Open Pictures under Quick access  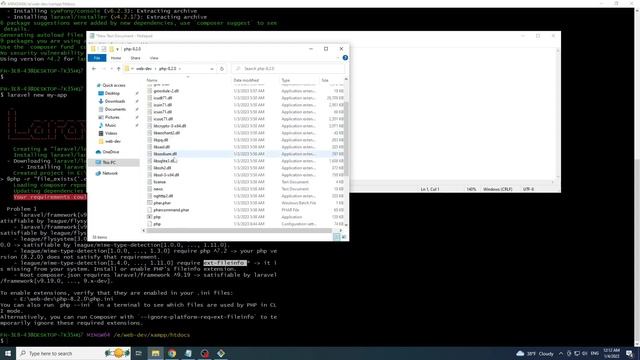point(109,117)
